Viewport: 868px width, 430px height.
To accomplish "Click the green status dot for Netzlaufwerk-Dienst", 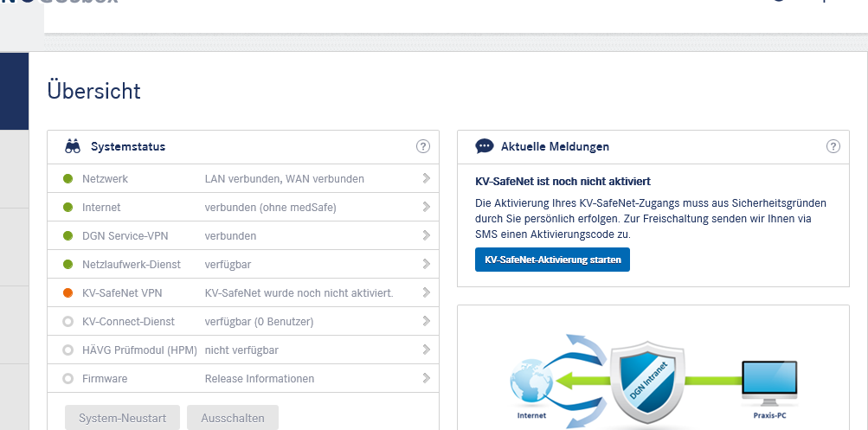I will coord(68,265).
